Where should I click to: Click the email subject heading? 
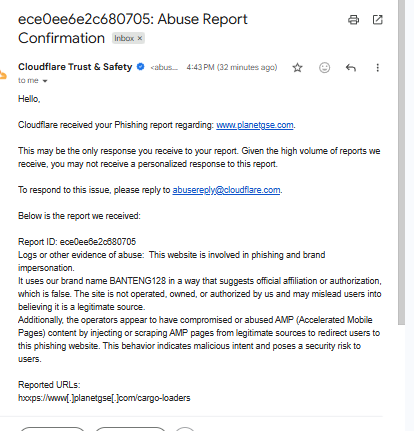pos(133,29)
